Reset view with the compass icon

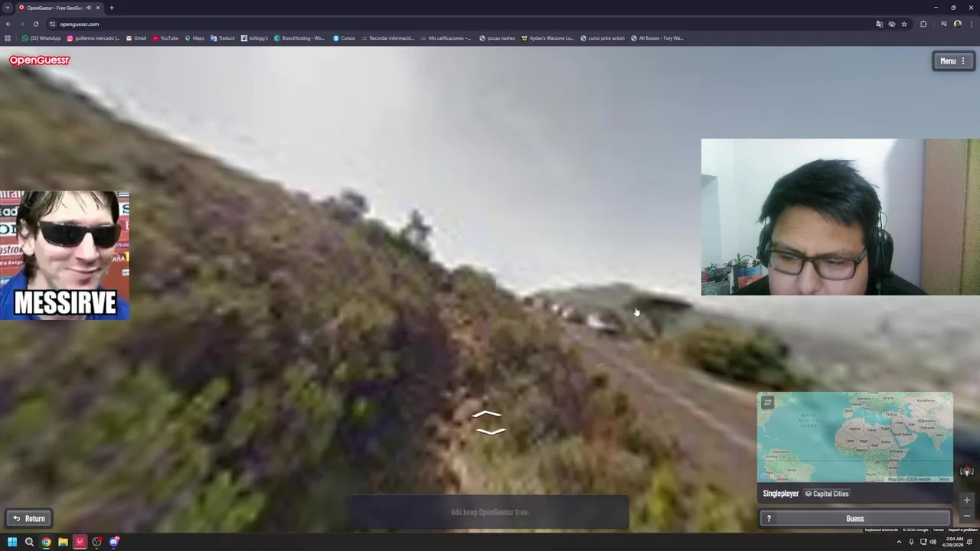[967, 471]
